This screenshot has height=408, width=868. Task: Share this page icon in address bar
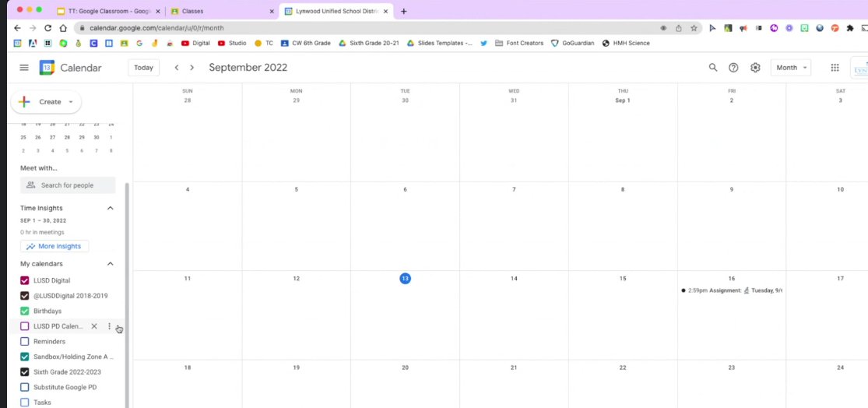click(x=679, y=28)
